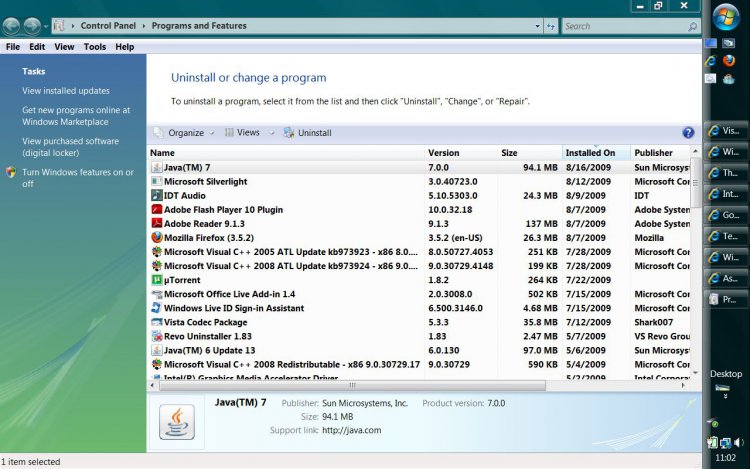Click the Visual C++ 2005 ATL Update icon
This screenshot has width=750, height=469.
[156, 251]
